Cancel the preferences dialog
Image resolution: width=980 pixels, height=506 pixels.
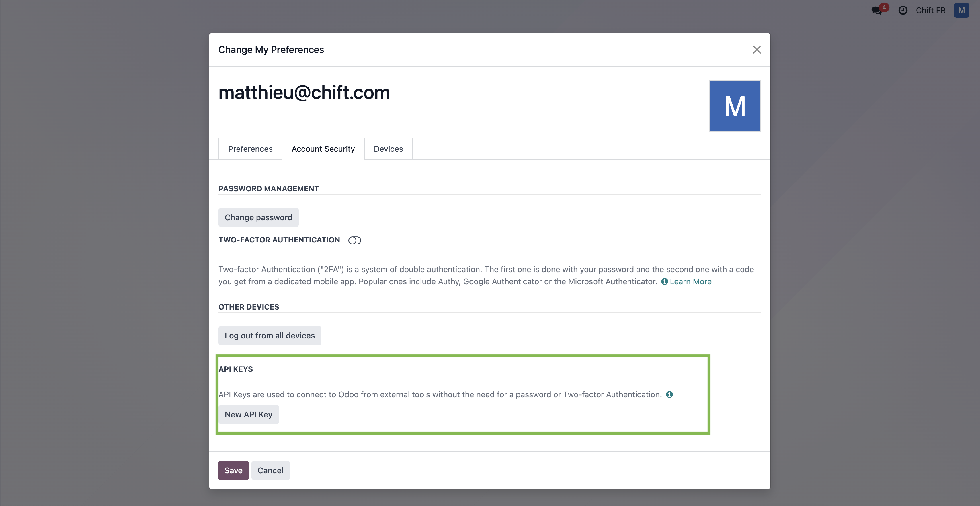tap(270, 470)
